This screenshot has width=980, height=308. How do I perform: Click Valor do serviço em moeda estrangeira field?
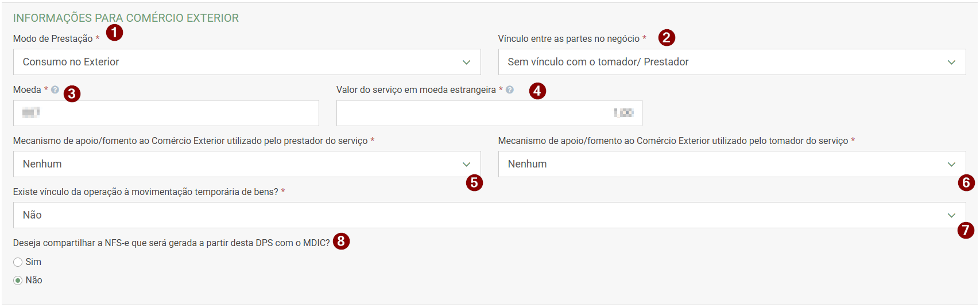click(x=489, y=113)
